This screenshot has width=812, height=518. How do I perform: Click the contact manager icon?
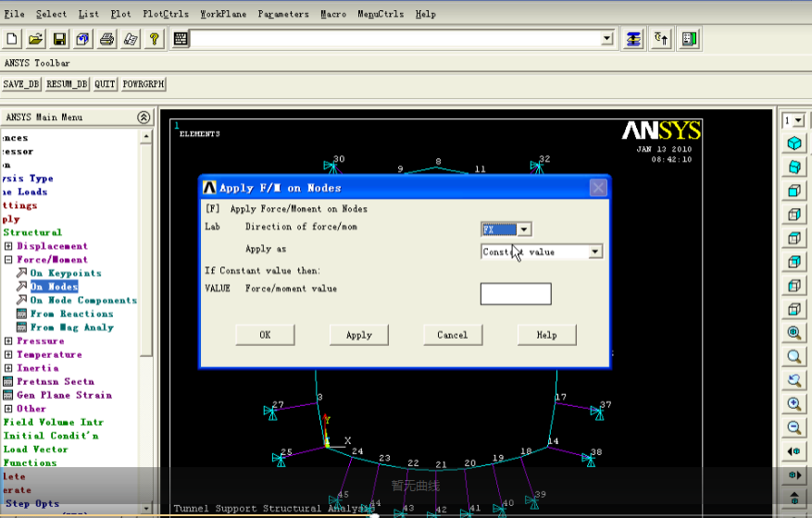[689, 39]
